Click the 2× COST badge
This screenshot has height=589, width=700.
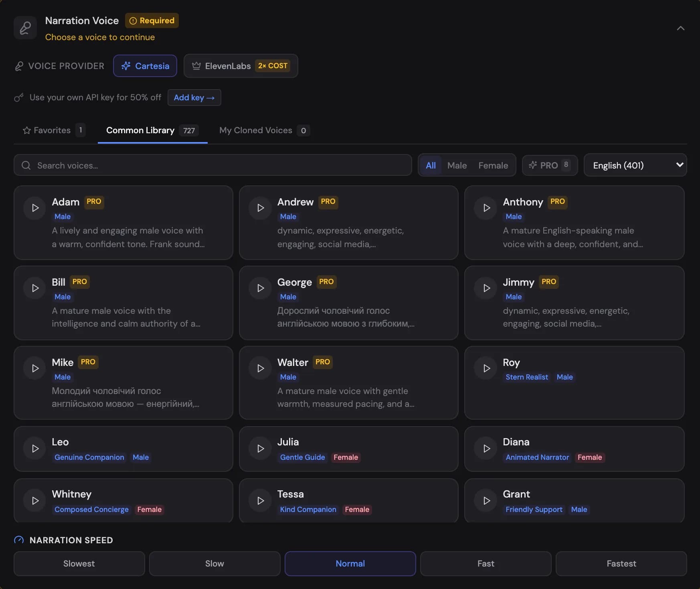click(x=273, y=65)
